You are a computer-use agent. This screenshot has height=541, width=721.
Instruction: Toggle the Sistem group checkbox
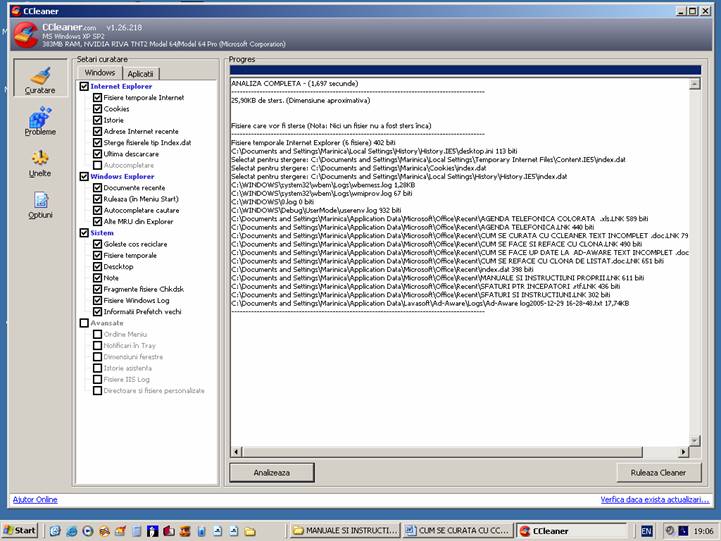(x=84, y=233)
